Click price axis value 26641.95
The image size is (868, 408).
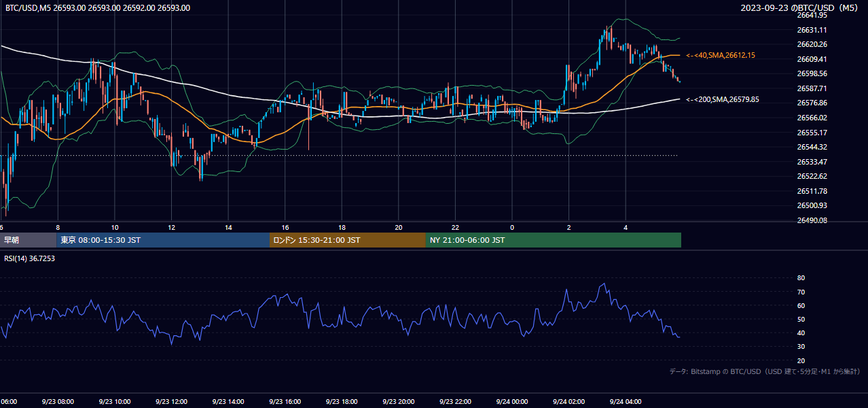pyautogui.click(x=812, y=15)
